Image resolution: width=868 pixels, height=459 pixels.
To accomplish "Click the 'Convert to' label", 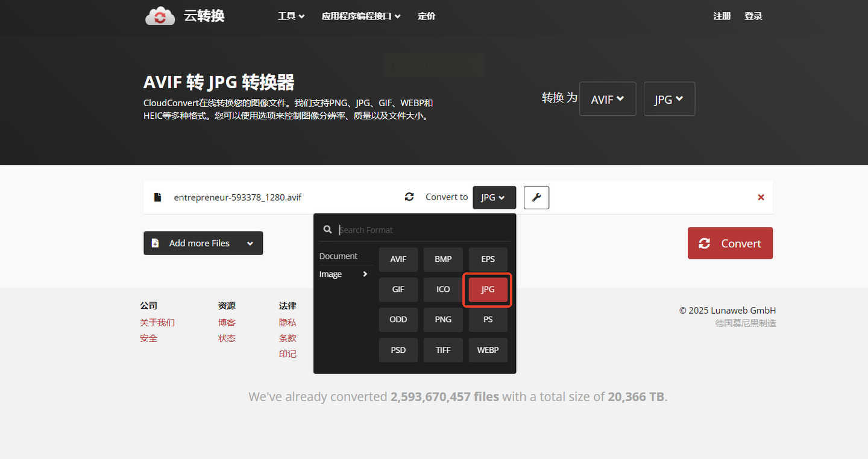I will pyautogui.click(x=447, y=197).
